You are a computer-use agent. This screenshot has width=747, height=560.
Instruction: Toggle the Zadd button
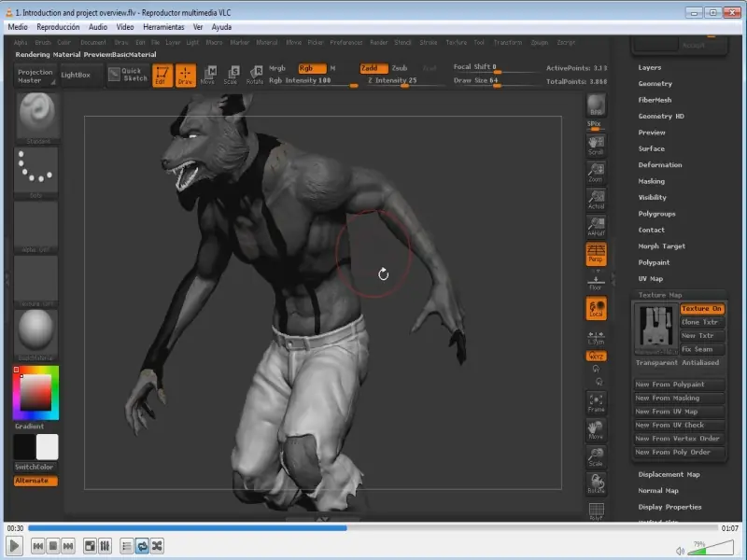(x=373, y=68)
